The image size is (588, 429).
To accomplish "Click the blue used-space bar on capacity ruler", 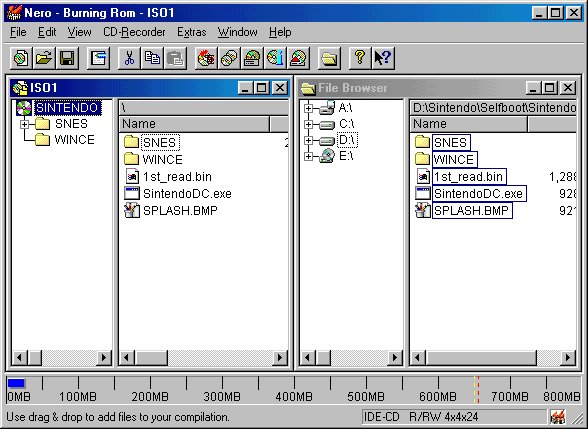I will tap(16, 383).
